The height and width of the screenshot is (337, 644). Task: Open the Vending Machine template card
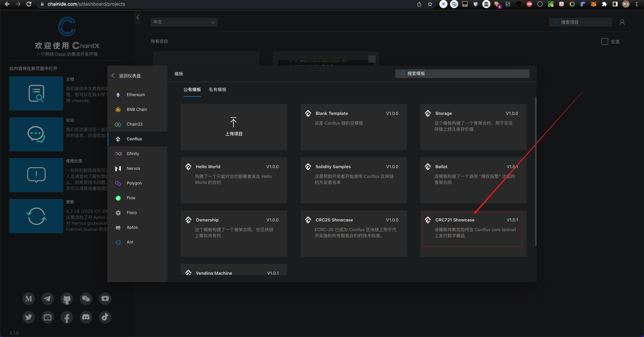click(234, 270)
